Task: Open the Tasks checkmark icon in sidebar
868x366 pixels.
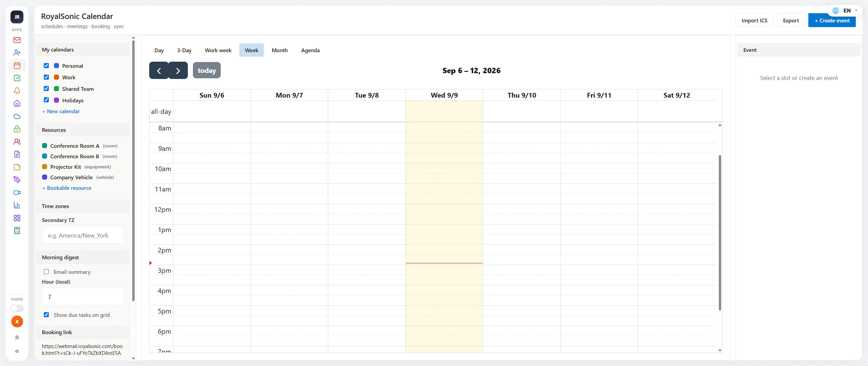Action: tap(17, 78)
